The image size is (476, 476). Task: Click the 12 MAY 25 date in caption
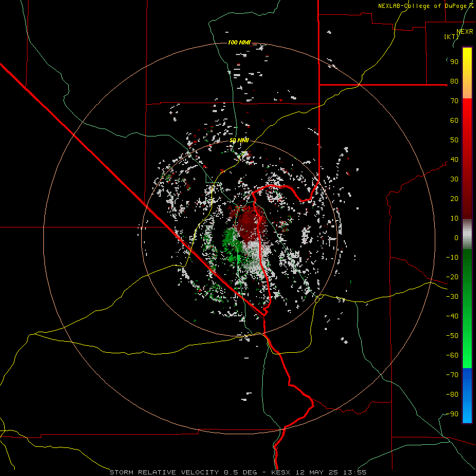317,472
